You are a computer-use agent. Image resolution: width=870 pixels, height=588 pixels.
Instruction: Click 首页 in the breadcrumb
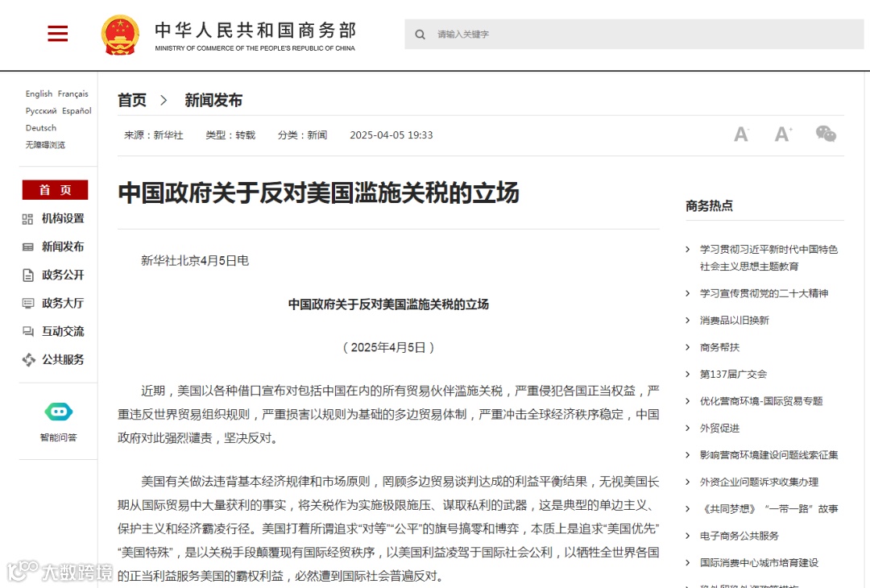point(132,101)
